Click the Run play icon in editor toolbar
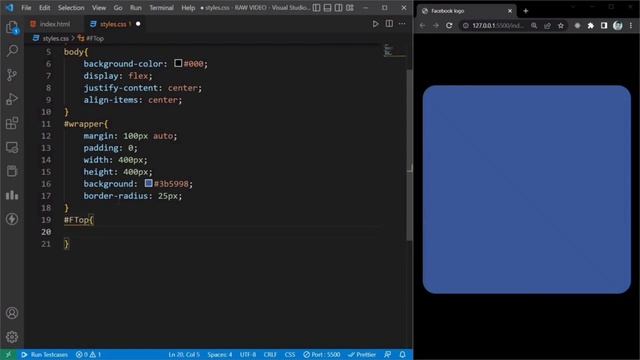Image resolution: width=640 pixels, height=360 pixels. click(x=376, y=24)
